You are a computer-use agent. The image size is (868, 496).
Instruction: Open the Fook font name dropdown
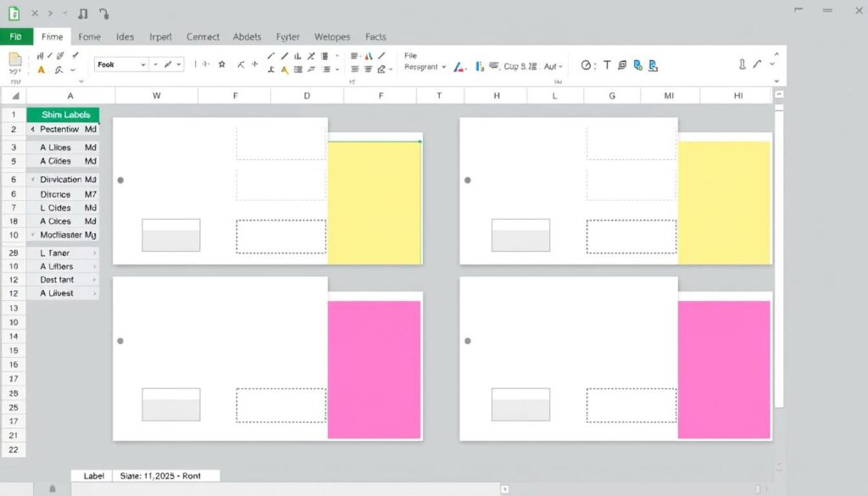coord(143,64)
